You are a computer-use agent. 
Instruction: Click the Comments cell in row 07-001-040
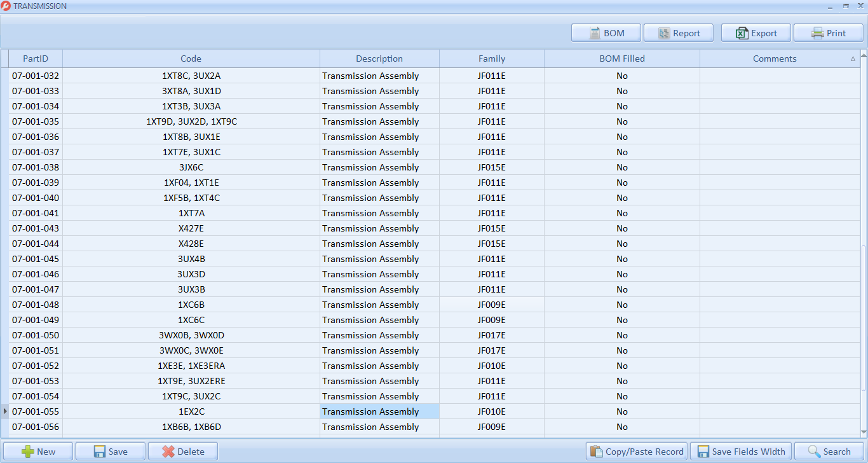tap(780, 198)
